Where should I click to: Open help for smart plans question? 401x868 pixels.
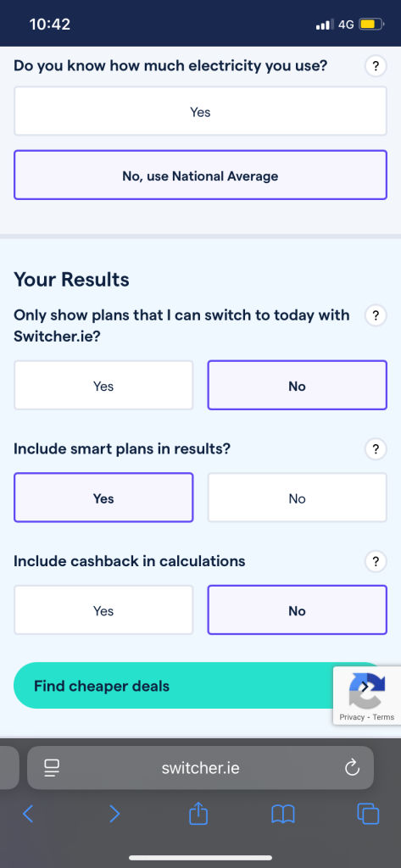pyautogui.click(x=376, y=449)
